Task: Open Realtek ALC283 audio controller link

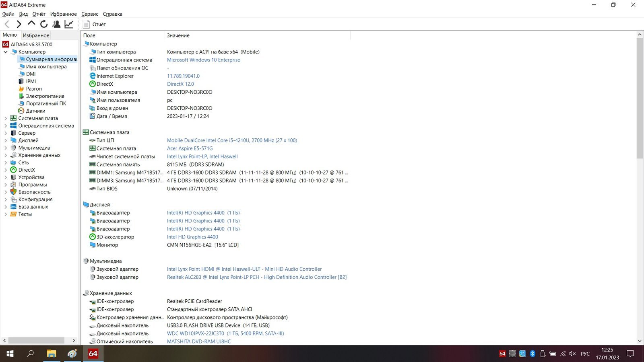Action: coord(257,277)
